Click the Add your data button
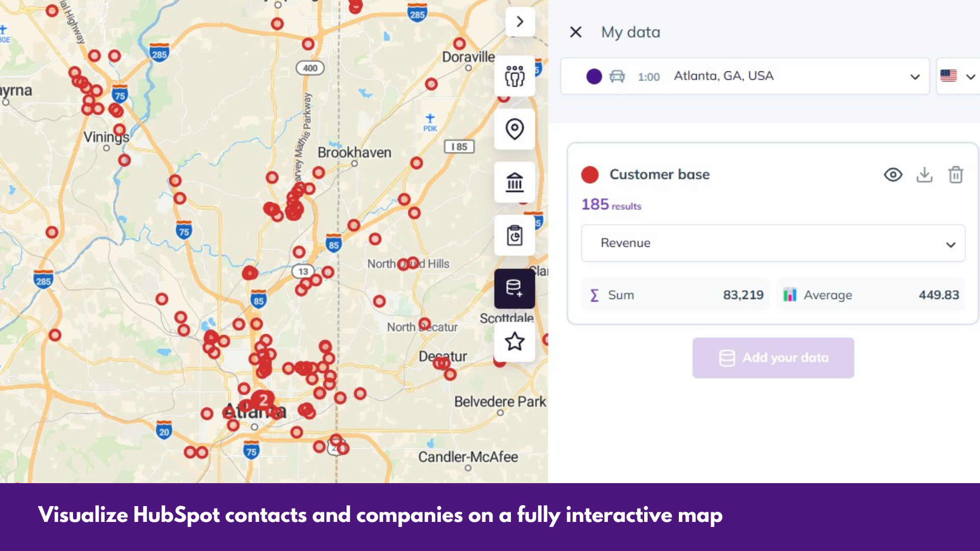980x551 pixels. coord(773,358)
